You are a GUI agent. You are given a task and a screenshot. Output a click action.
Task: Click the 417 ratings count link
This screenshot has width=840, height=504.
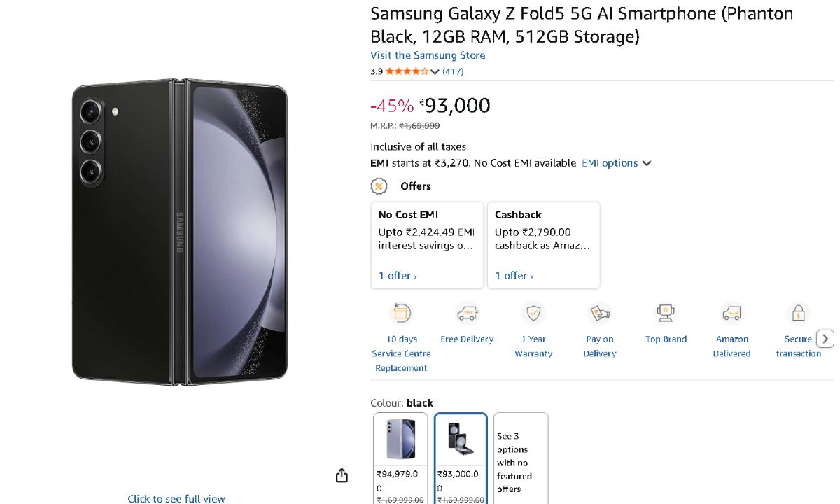[453, 71]
